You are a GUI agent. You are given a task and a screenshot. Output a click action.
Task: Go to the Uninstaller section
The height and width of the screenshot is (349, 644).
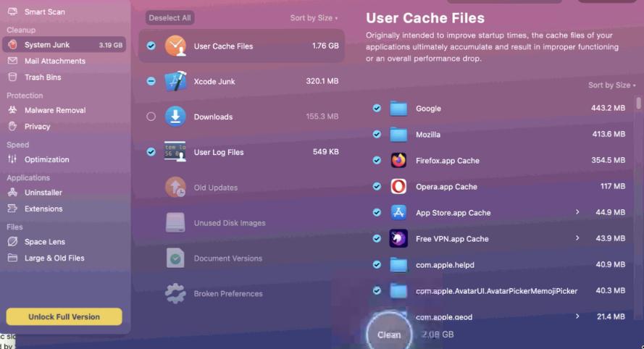43,193
